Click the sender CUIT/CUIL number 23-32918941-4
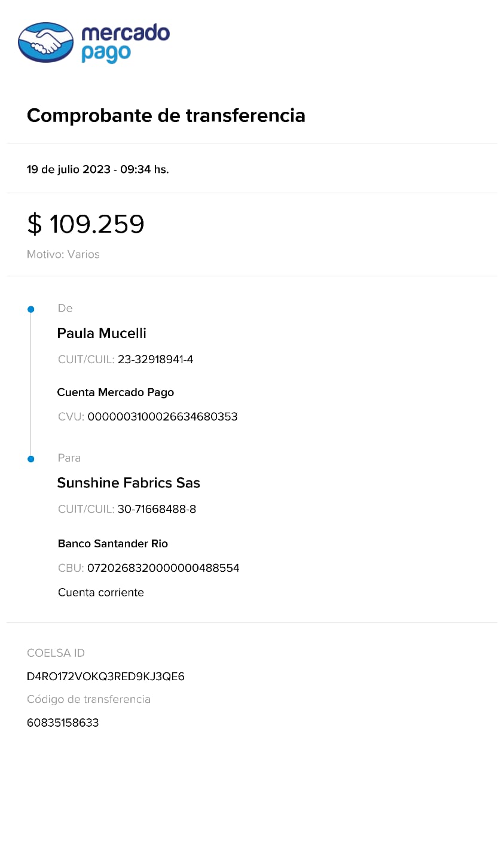This screenshot has width=504, height=841. point(155,359)
